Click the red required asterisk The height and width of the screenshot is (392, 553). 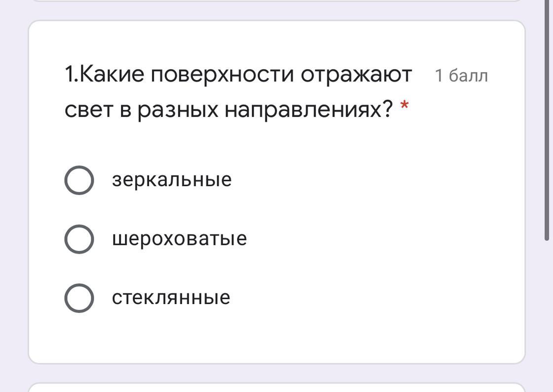click(404, 105)
